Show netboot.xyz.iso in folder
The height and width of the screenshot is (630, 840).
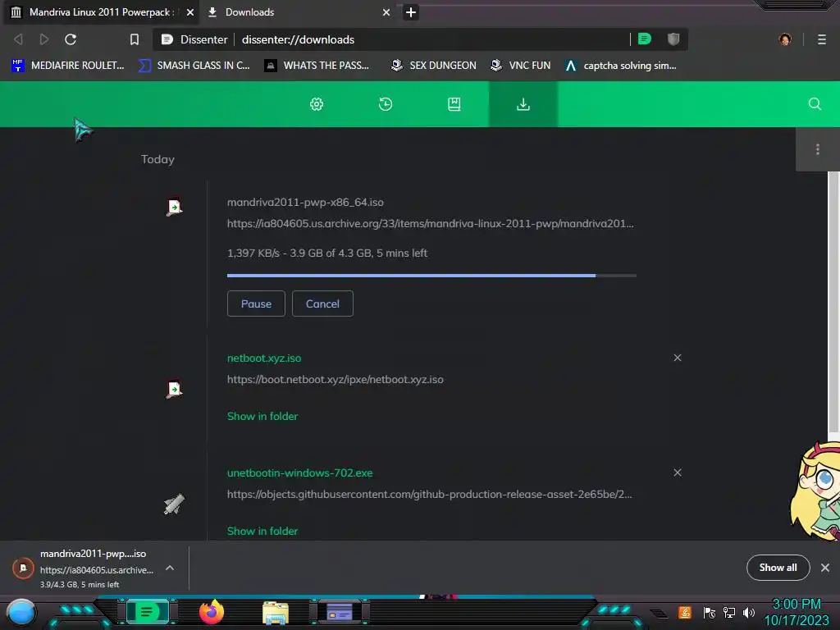point(262,416)
